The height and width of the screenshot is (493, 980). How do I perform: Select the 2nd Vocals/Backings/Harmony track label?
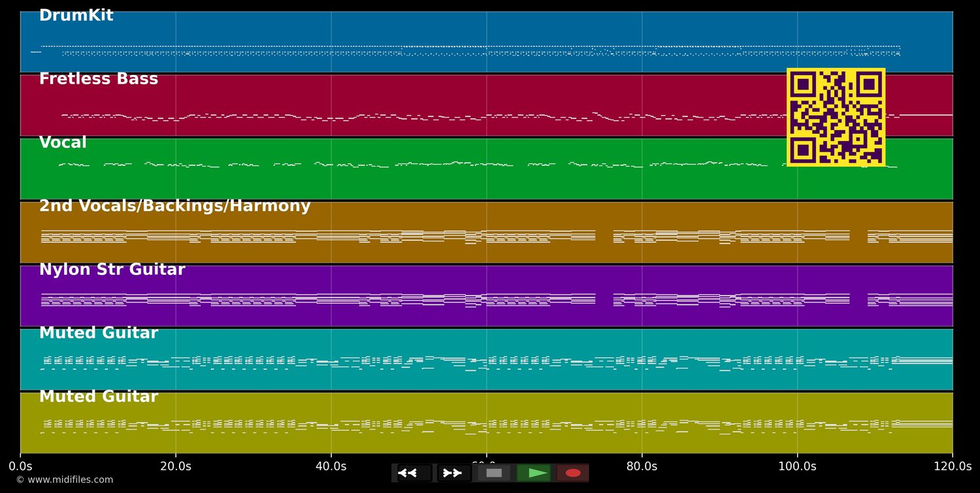[174, 206]
